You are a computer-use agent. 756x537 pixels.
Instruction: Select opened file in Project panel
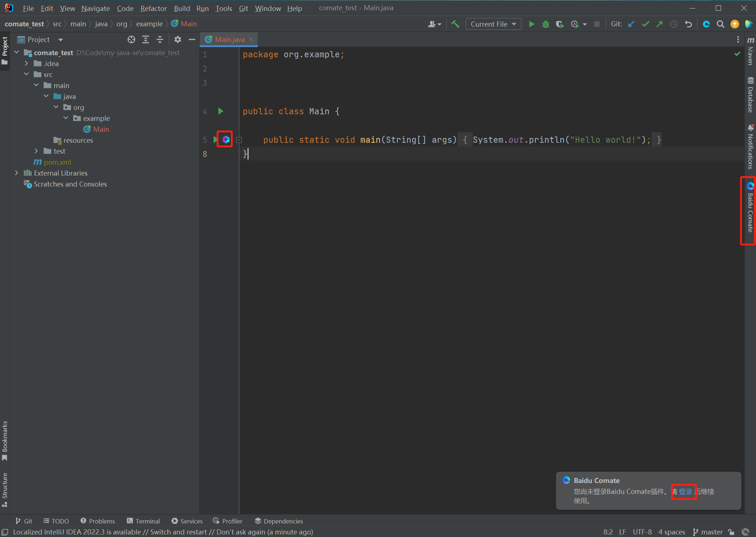(x=131, y=39)
